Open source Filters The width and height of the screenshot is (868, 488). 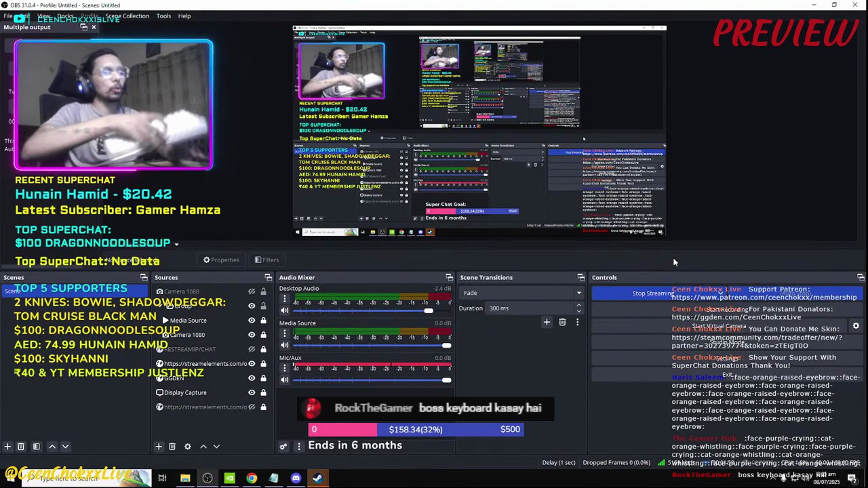coord(267,260)
